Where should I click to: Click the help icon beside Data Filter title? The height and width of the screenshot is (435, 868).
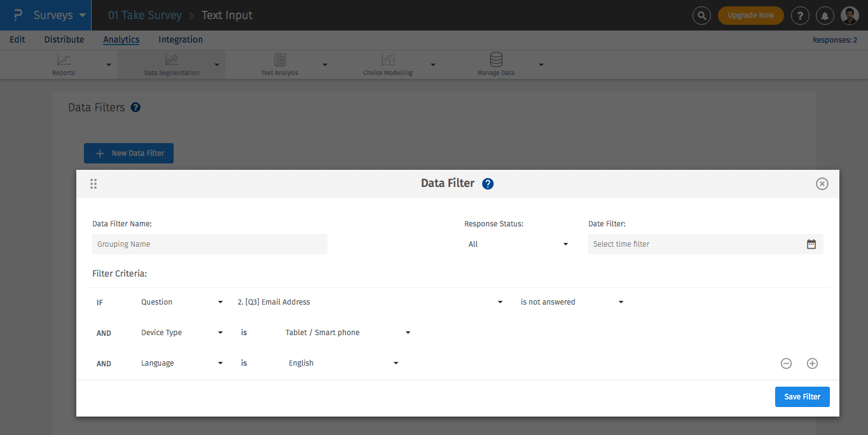click(488, 184)
